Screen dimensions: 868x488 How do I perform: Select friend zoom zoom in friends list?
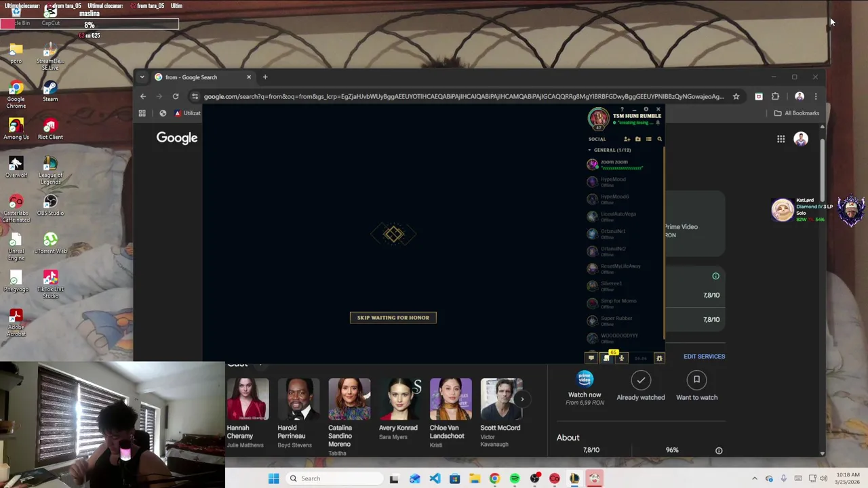(624, 164)
